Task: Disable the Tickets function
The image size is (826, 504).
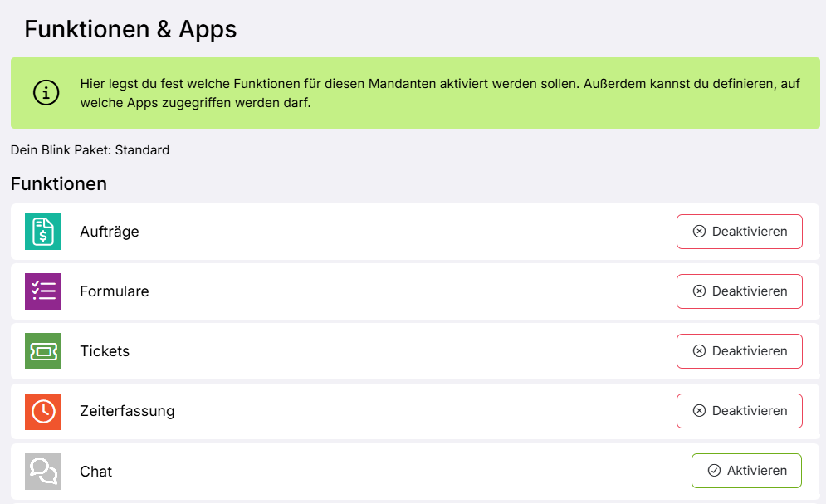Action: pos(739,351)
